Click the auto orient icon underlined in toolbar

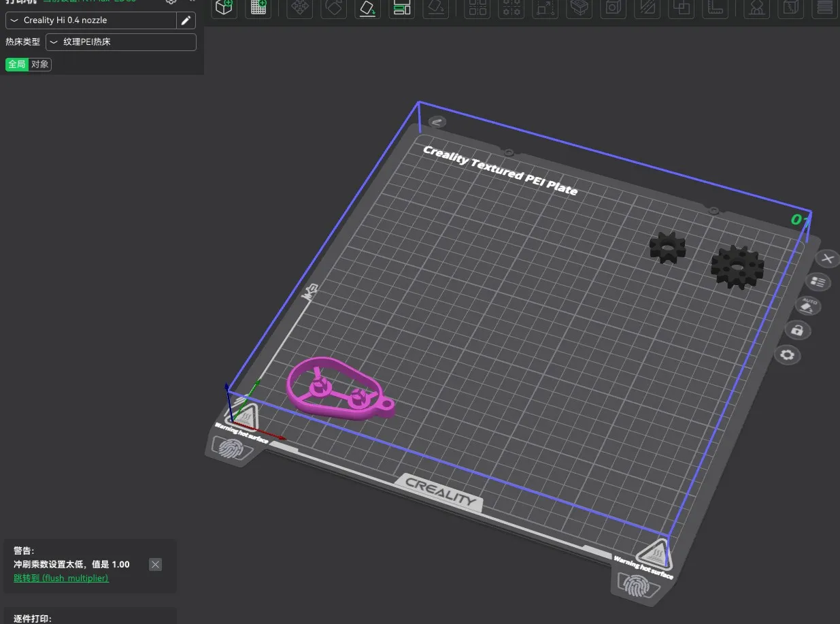click(368, 7)
